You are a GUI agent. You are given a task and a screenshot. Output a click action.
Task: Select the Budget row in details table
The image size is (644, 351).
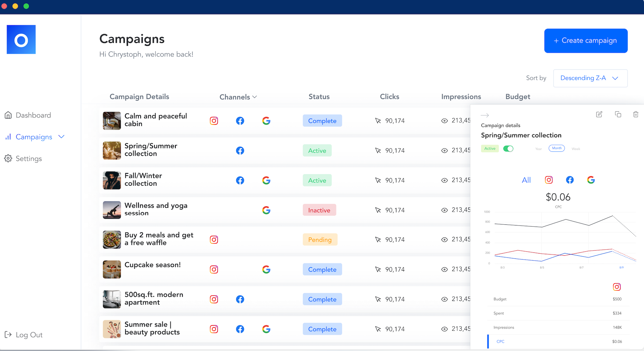pos(558,299)
